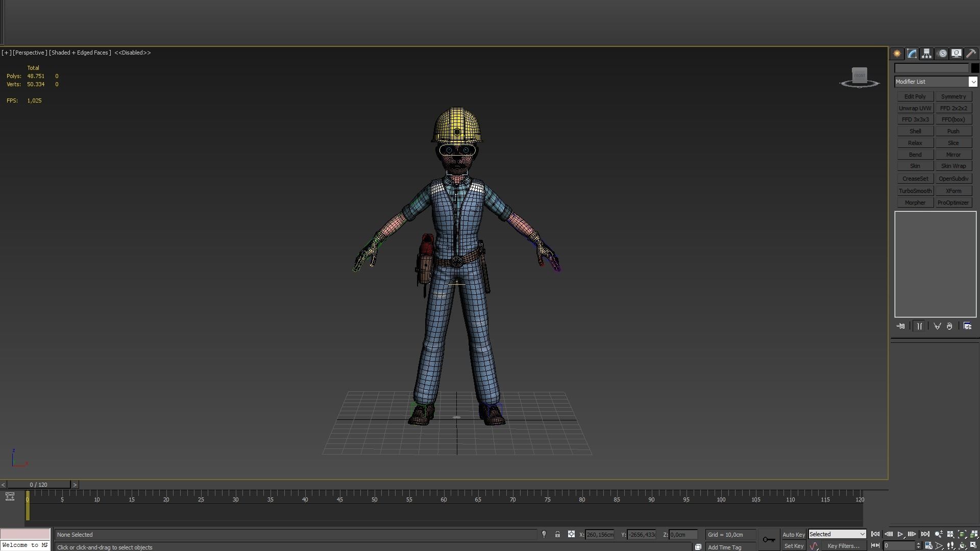Viewport: 980px width, 551px height.
Task: Click Zoom Extents All viewport icon
Action: 974,534
